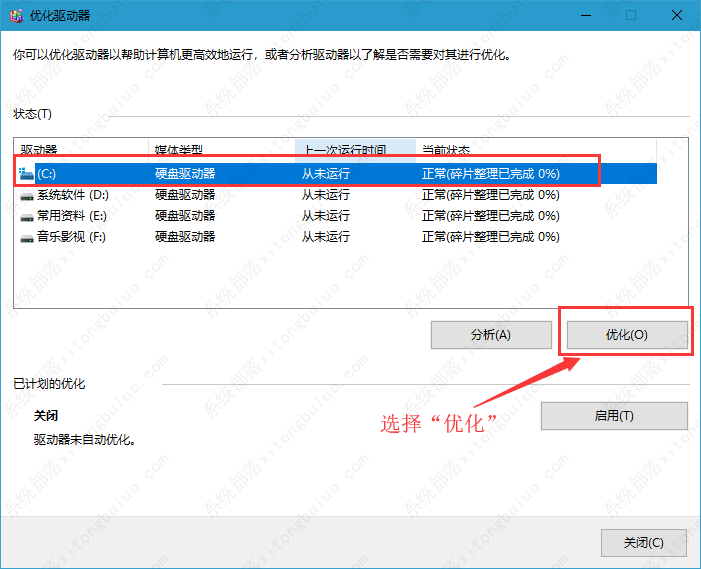Click the 启用(T) enable schedule button
The height and width of the screenshot is (569, 701).
(x=614, y=416)
